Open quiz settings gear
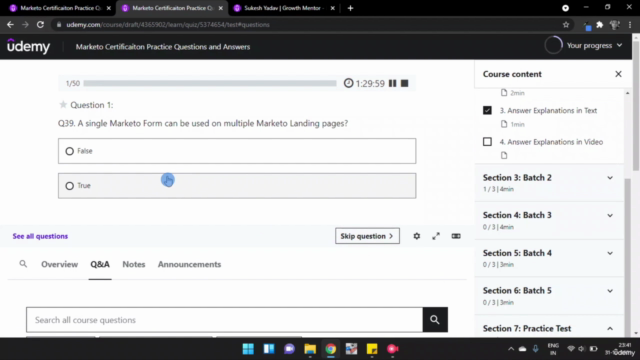The image size is (640, 360). (416, 236)
